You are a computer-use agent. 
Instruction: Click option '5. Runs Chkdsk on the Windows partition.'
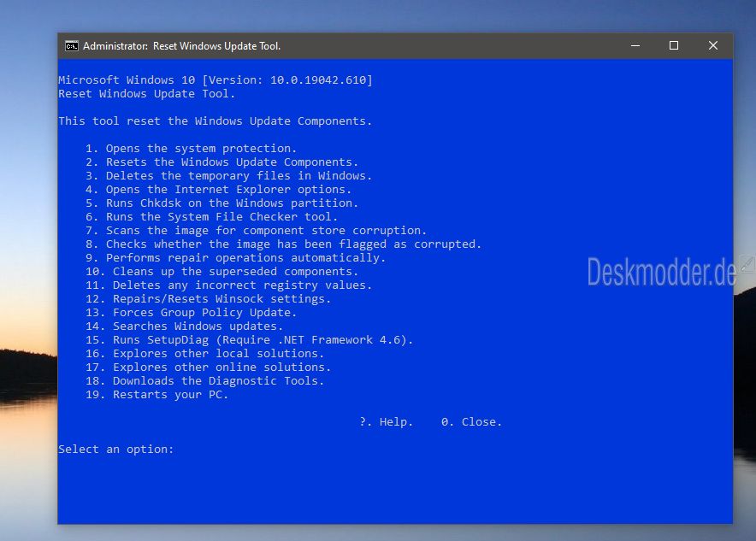point(222,203)
